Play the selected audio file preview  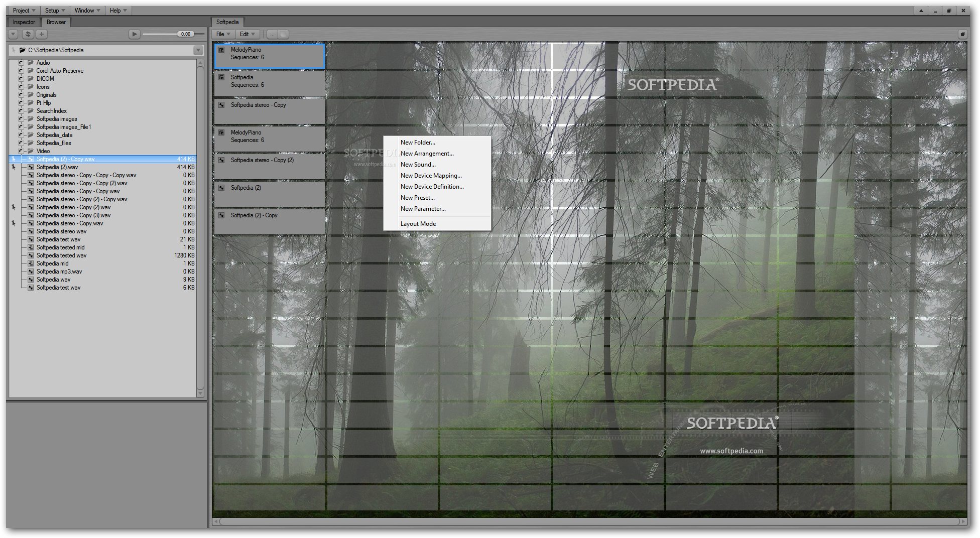pyautogui.click(x=134, y=34)
